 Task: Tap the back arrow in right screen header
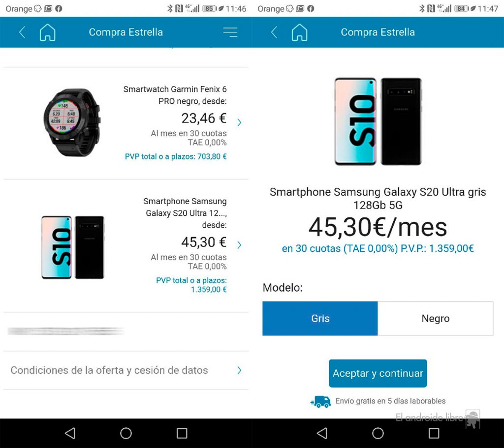coord(274,32)
